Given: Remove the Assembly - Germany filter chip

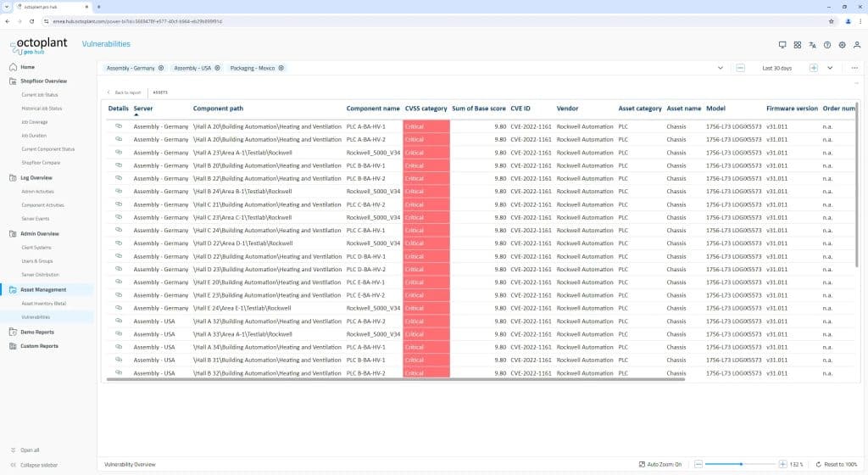Looking at the screenshot, I should coord(161,68).
